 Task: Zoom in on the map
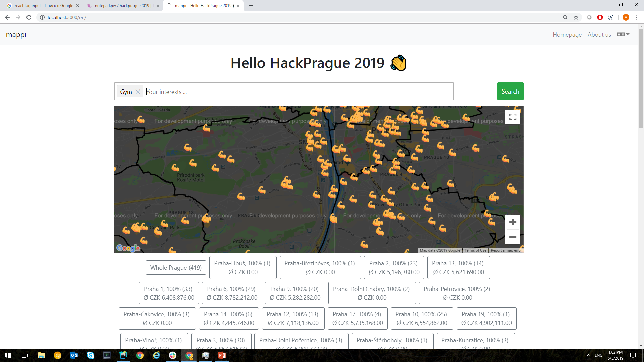(513, 222)
